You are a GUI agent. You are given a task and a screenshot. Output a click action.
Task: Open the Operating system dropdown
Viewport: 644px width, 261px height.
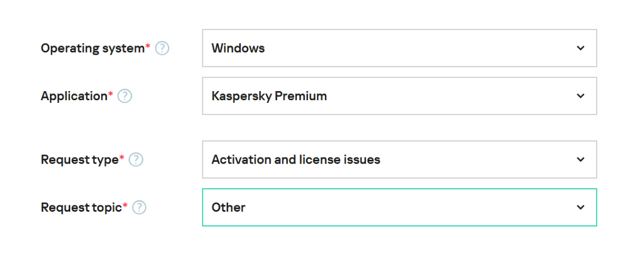pos(399,48)
